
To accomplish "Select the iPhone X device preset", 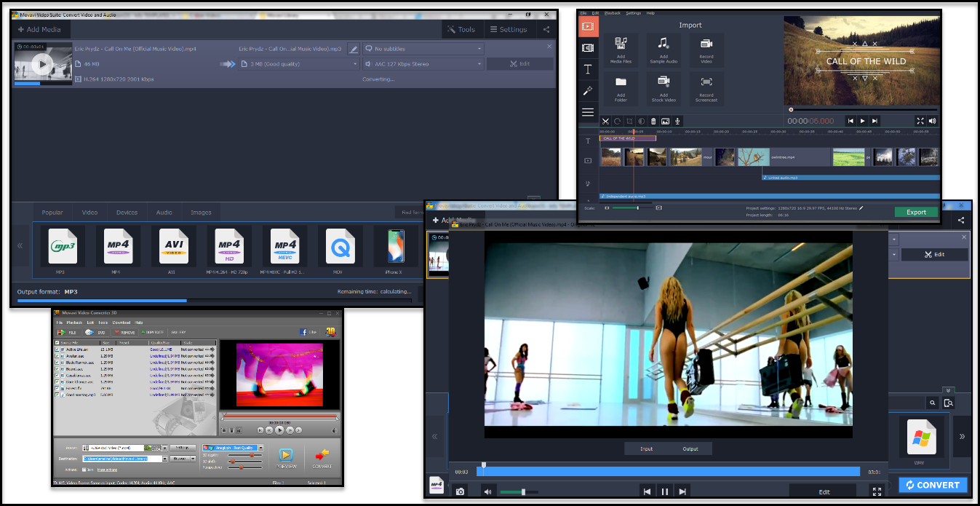I will pyautogui.click(x=395, y=247).
